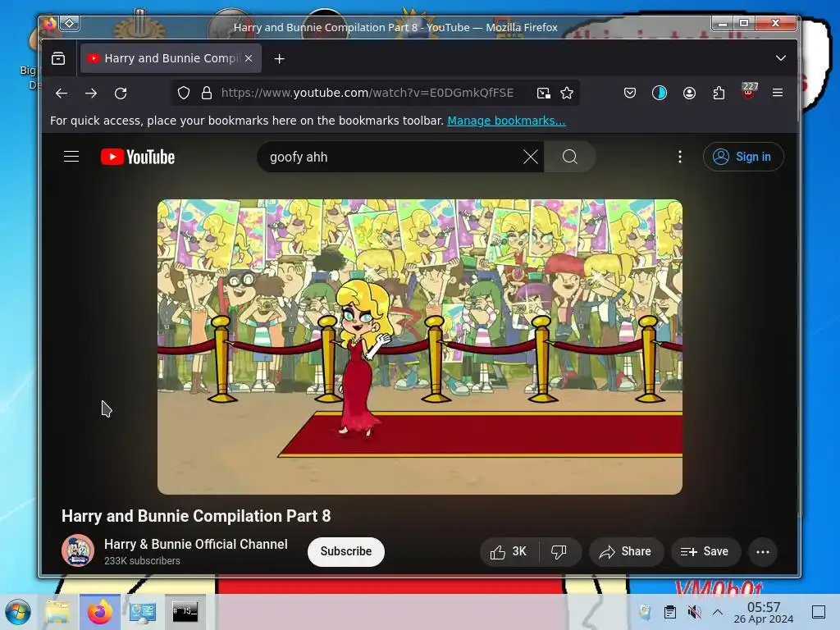Sign in to YouTube
Screen dimensions: 840x630
743,157
